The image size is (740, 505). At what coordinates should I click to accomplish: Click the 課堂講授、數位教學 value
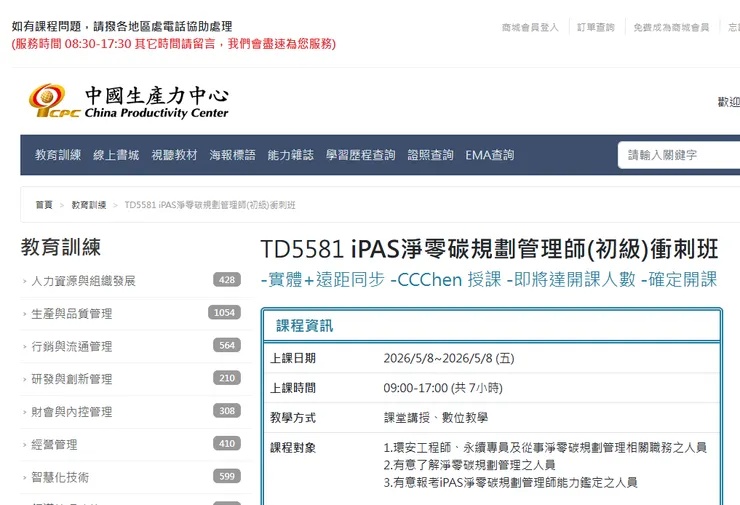coord(436,418)
